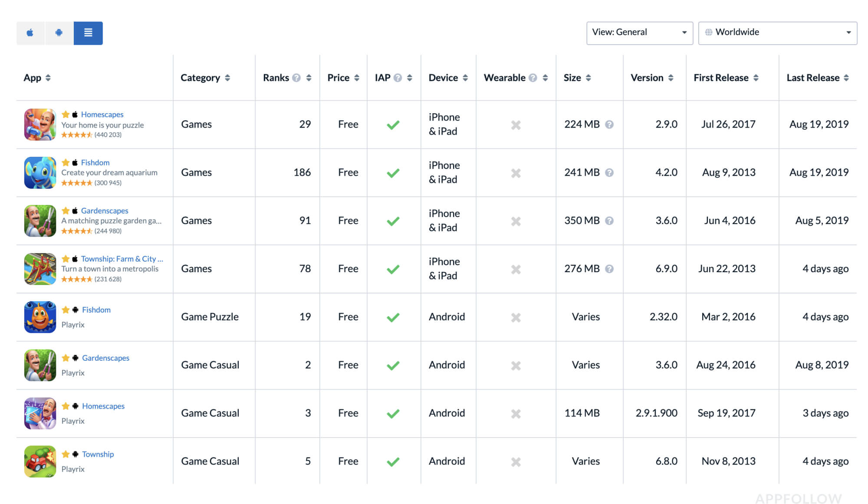The height and width of the screenshot is (504, 868).
Task: Click the Gardenscapes Android app thumbnail
Action: click(40, 366)
